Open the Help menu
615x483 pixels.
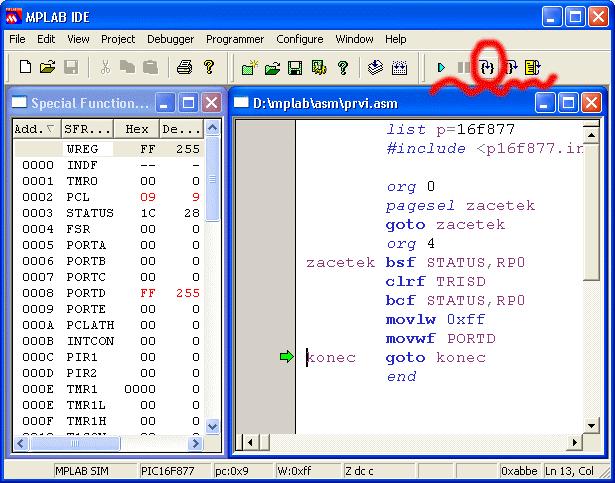click(395, 39)
